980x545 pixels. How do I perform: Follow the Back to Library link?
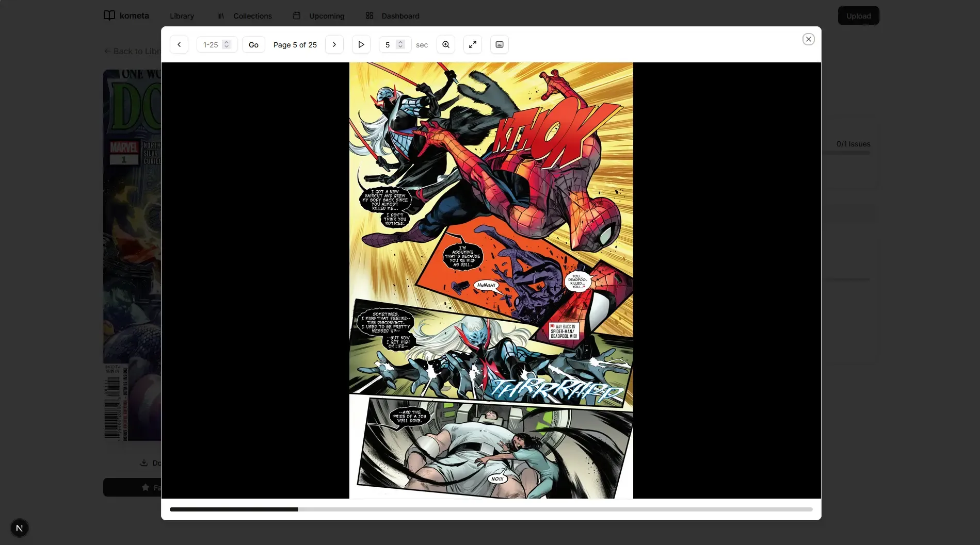pyautogui.click(x=133, y=51)
